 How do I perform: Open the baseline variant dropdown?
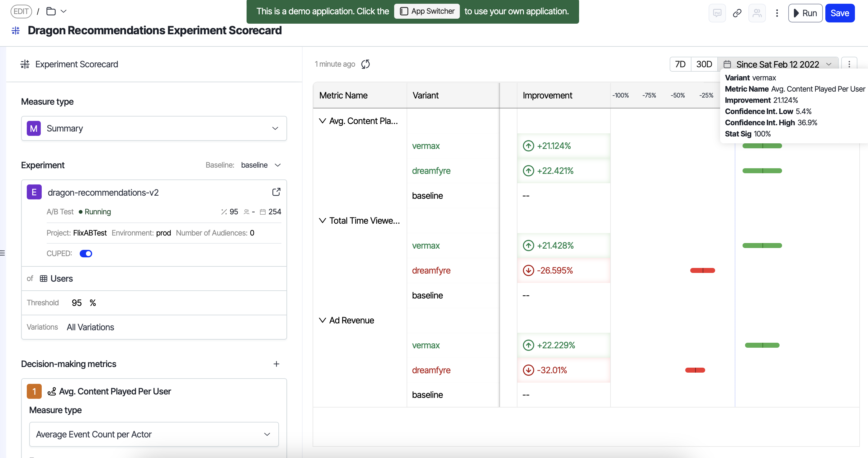tap(261, 165)
